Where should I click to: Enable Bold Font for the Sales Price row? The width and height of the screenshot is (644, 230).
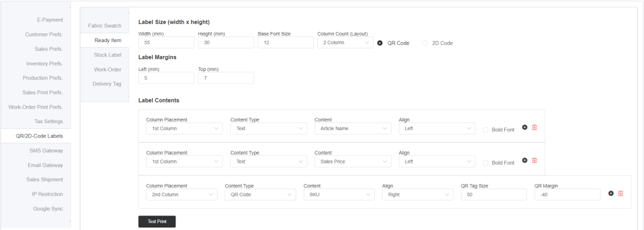click(486, 163)
